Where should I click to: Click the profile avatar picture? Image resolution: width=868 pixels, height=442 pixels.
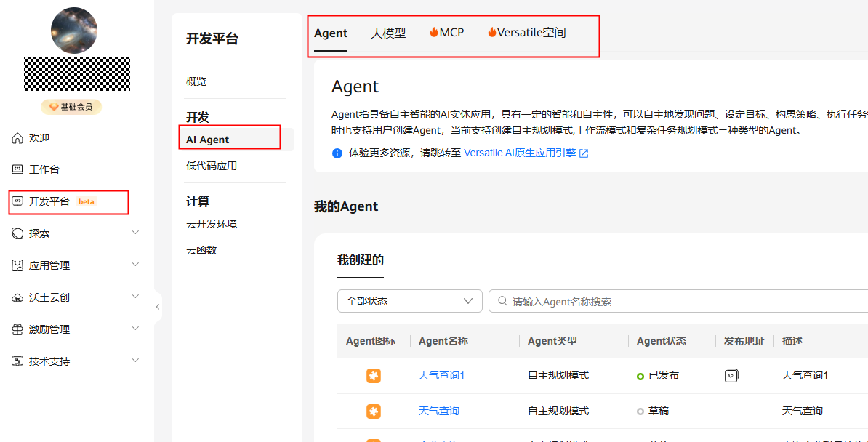tap(73, 30)
